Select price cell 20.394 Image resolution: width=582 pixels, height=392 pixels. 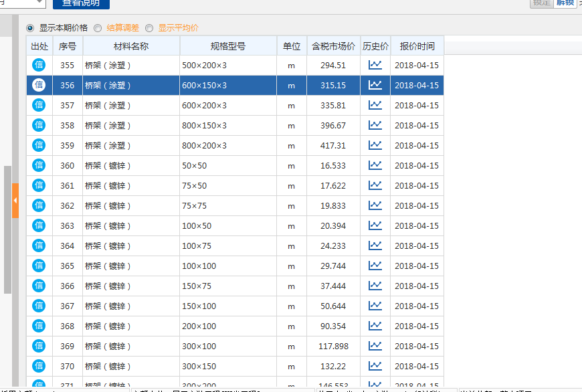[333, 225]
